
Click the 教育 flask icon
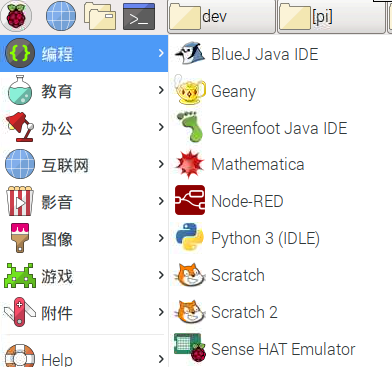[20, 90]
